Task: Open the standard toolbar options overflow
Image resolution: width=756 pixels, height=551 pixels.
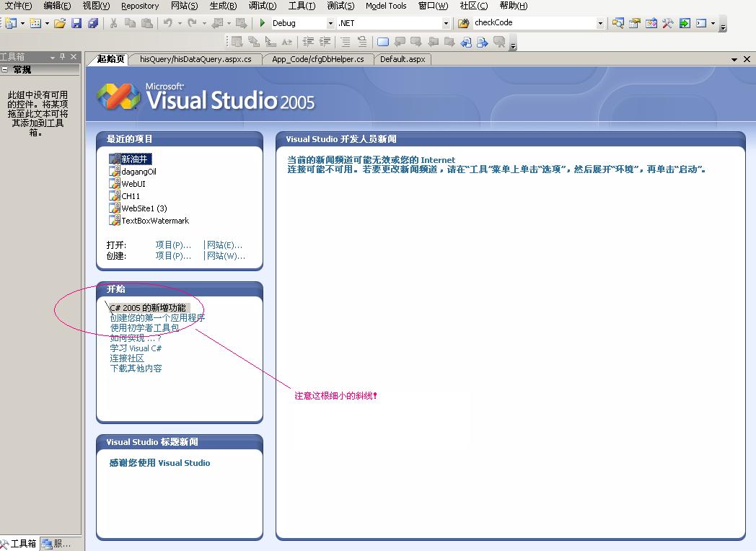Action: (x=723, y=24)
